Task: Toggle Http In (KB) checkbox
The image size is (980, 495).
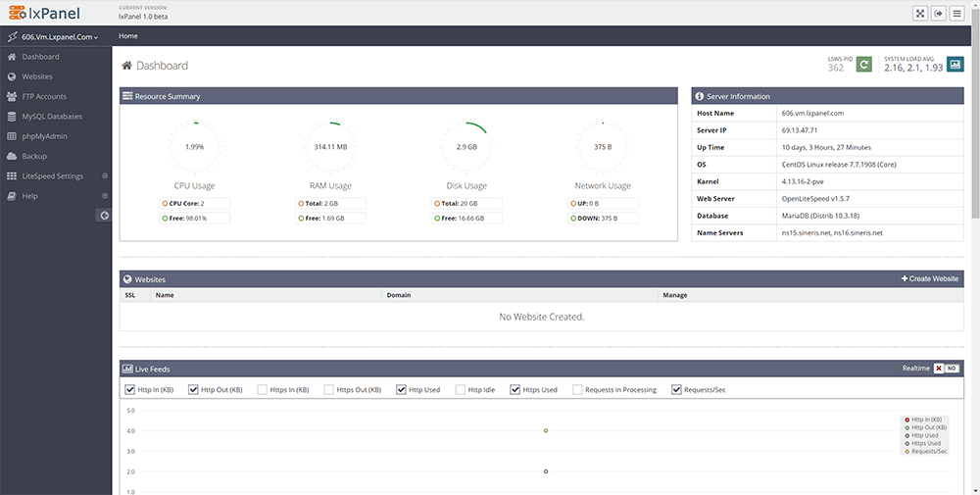Action: tap(130, 389)
